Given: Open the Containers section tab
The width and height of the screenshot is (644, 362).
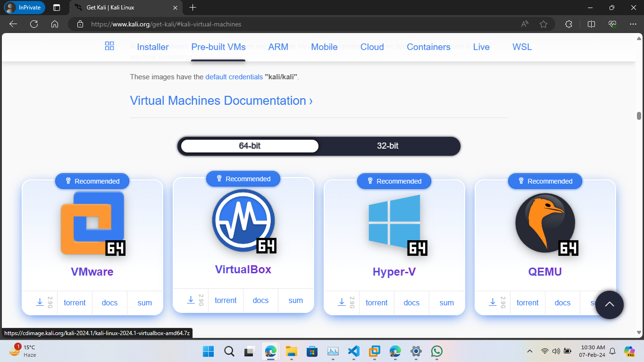Looking at the screenshot, I should [x=428, y=47].
